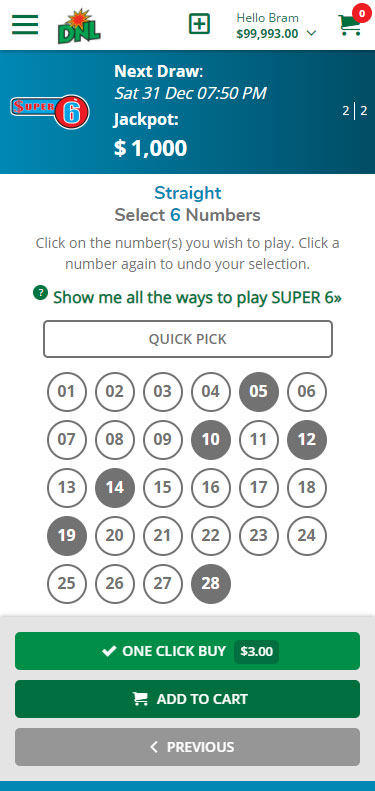This screenshot has height=791, width=375.
Task: Click the green plus add-funds icon
Action: click(x=199, y=24)
